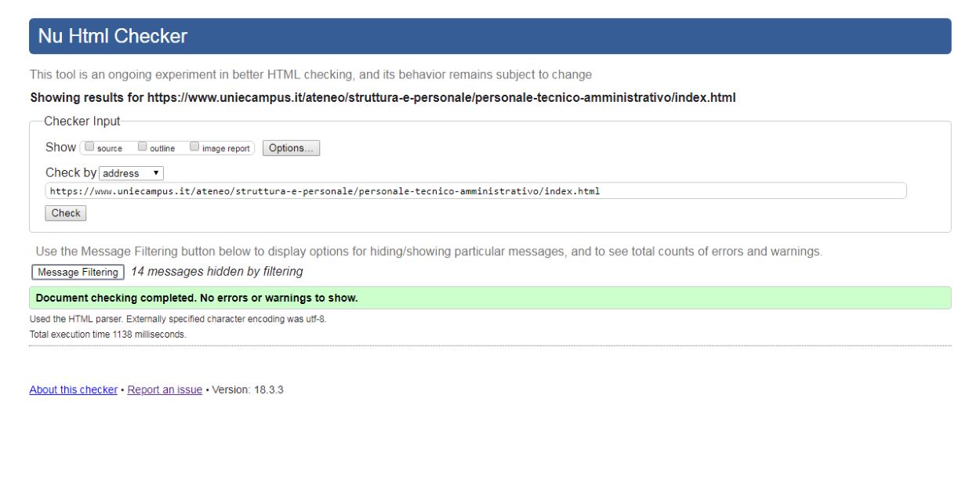Click the 'Version: 18.3.3' text
Screen dimensions: 980x481
pos(248,389)
